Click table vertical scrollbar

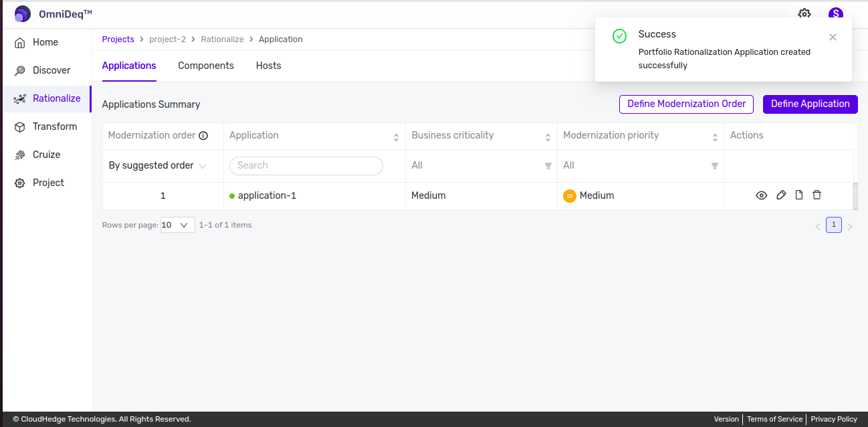point(855,196)
